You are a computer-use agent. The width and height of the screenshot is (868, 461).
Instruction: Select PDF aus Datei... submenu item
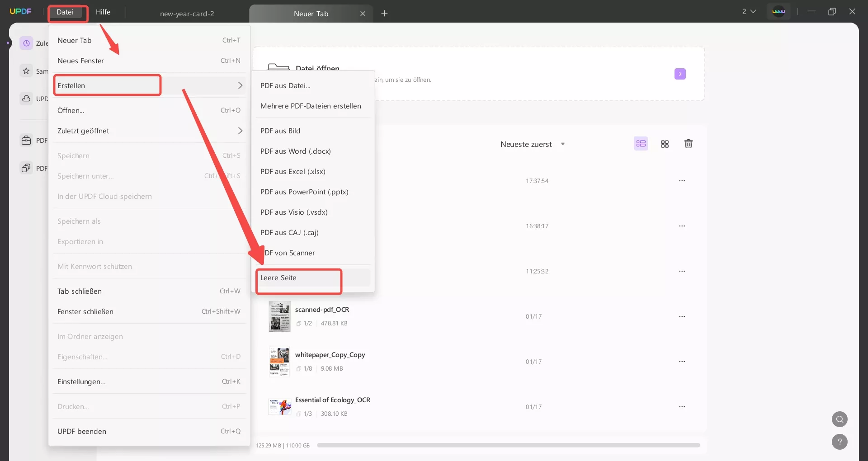pos(313,85)
